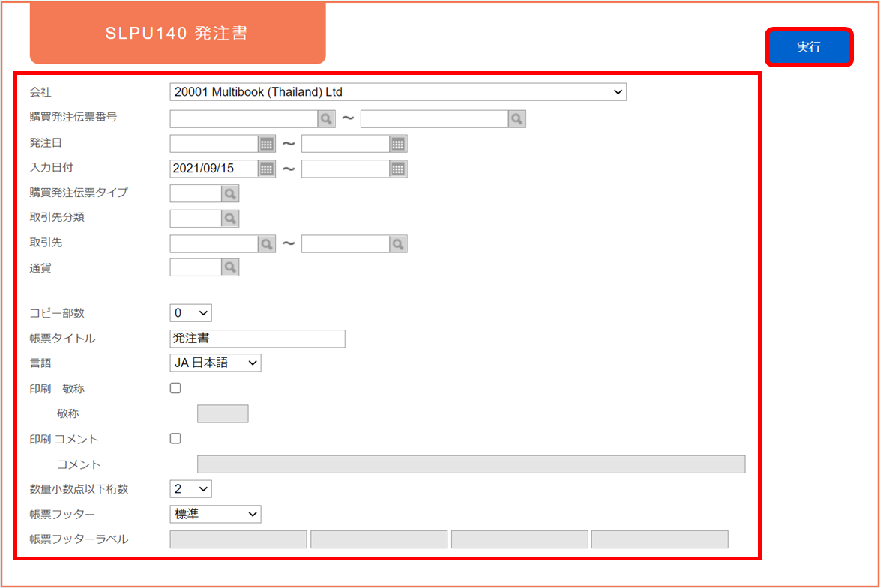Focus the starting 購買発注伝票番号 field

click(x=244, y=119)
